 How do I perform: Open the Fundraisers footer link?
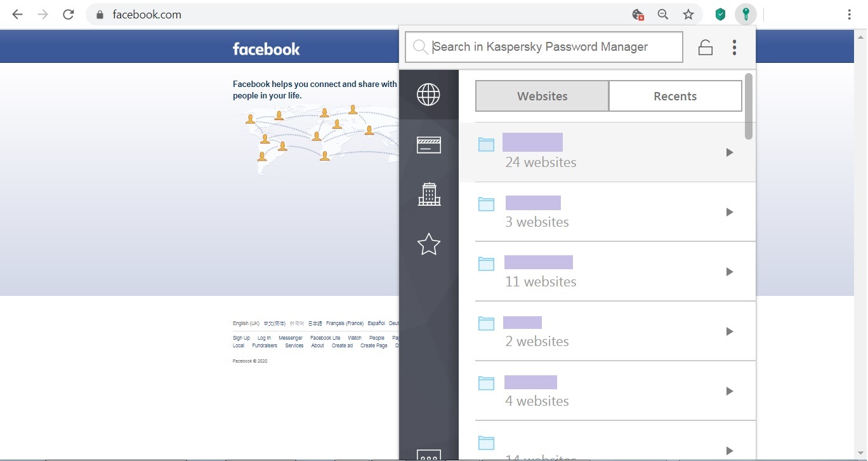[265, 345]
